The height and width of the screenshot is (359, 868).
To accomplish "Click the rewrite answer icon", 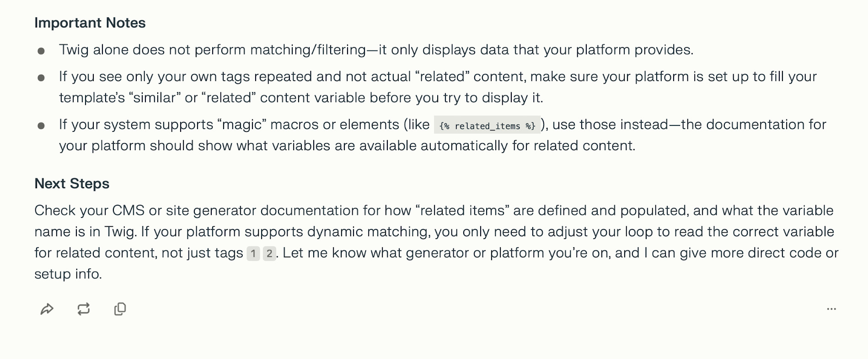I will [x=83, y=309].
